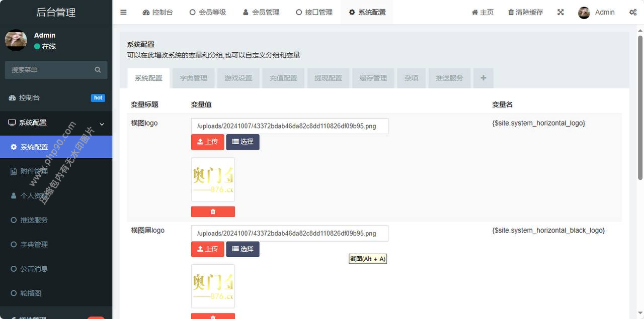Click the search magnifier icon in sidebar

(98, 70)
